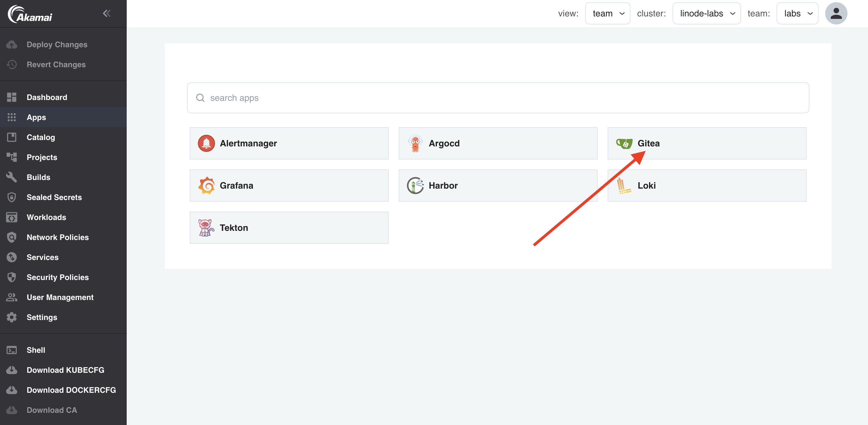Collapse the sidebar with the double chevron
The image size is (868, 425).
point(106,13)
